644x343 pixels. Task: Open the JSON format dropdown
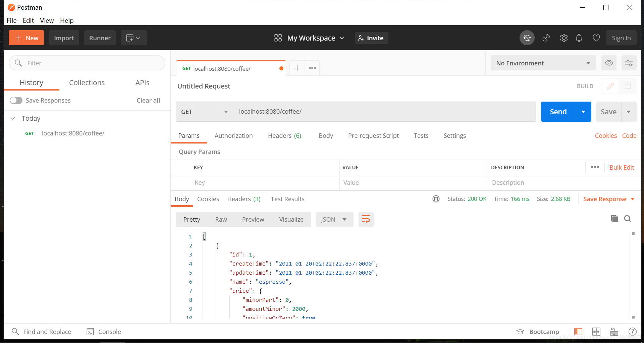pos(334,219)
